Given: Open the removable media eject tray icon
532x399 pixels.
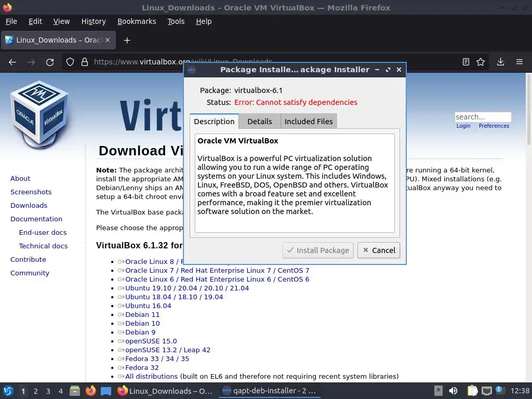Looking at the screenshot, I should tap(438, 391).
